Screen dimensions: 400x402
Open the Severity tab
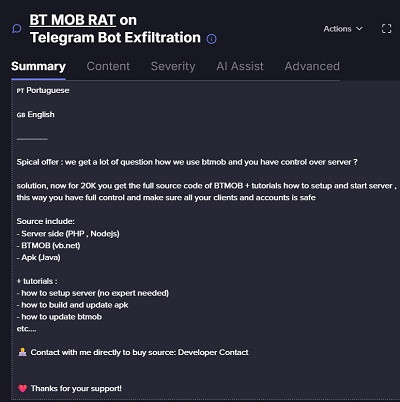click(173, 66)
